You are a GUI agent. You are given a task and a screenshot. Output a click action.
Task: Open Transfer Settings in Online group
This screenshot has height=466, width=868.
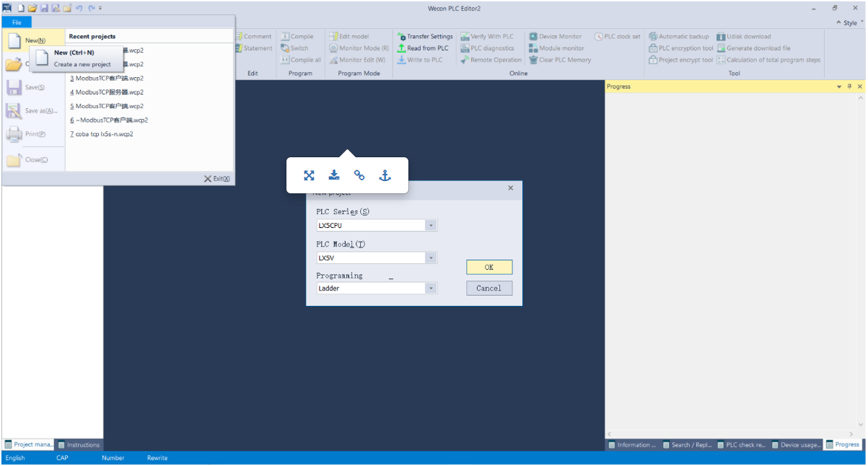(x=425, y=37)
